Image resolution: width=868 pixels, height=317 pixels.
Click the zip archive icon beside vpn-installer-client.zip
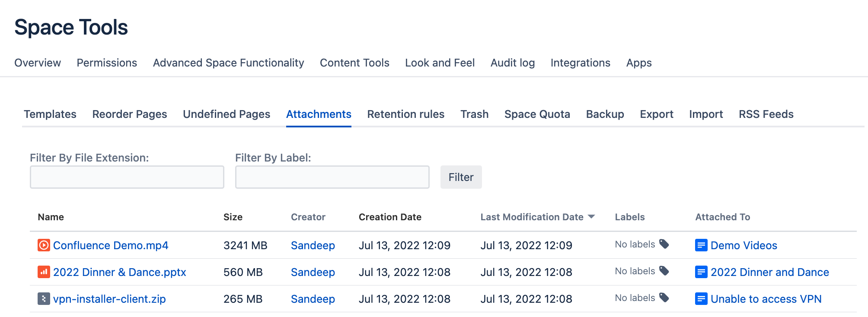(x=44, y=299)
